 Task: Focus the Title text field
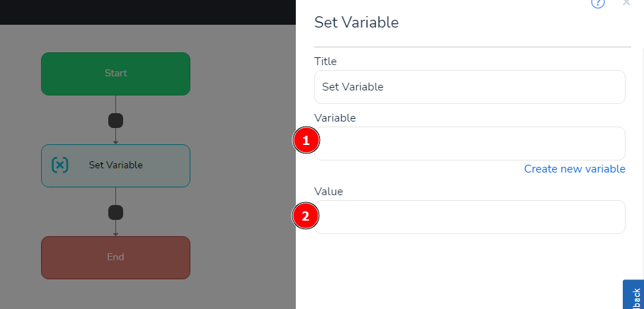469,87
